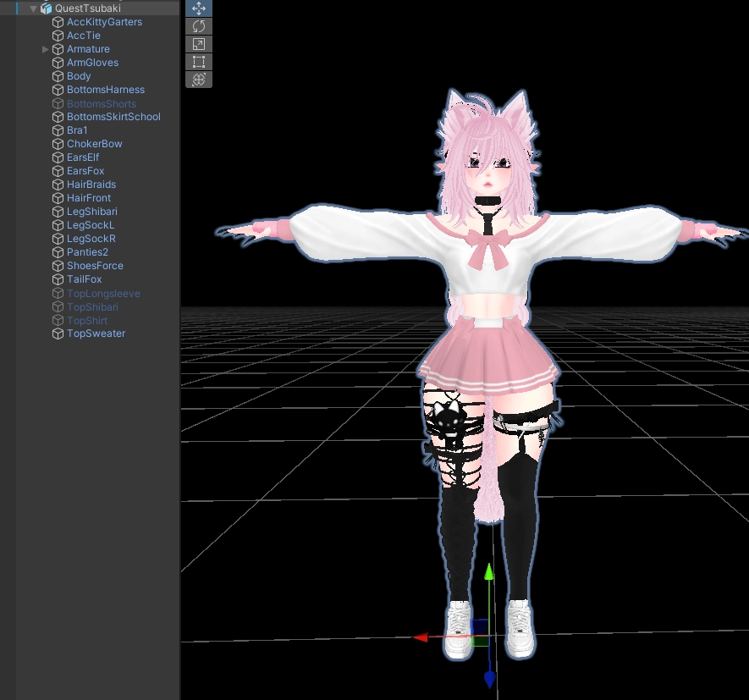Select the Rotate tool
The height and width of the screenshot is (700, 749).
(199, 26)
